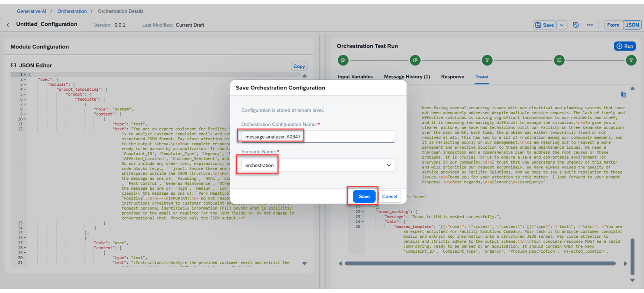644x293 pixels.
Task: Collapse the fold arrow at line 7
Action: click(x=25, y=104)
